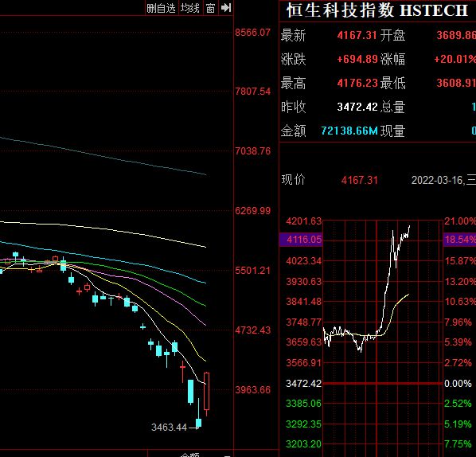Screen dimensions: 476x457
Task: Select the cyan candle at the 3463.44 low
Action: [x=198, y=422]
